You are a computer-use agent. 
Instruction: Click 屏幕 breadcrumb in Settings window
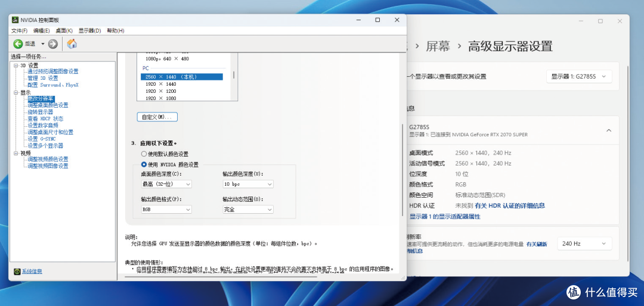pyautogui.click(x=438, y=46)
